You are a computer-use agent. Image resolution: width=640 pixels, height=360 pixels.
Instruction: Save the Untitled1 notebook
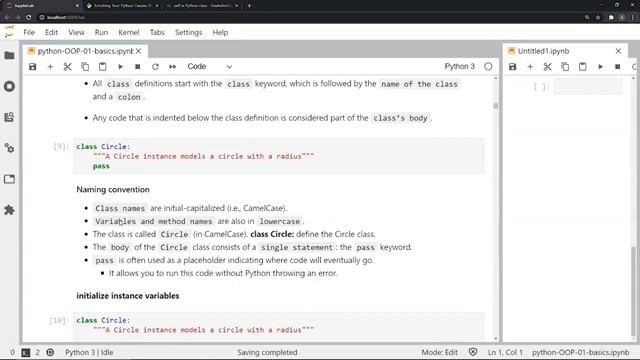[513, 67]
